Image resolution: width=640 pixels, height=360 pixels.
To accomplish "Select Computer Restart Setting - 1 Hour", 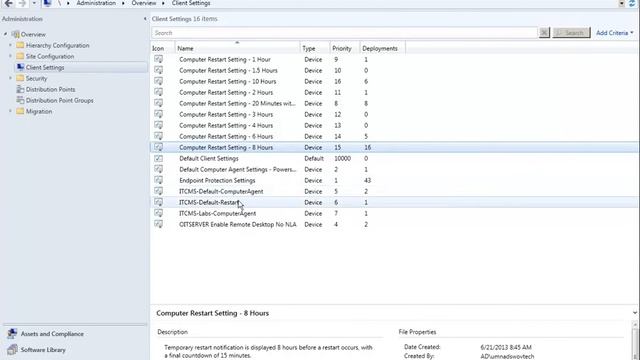I will click(225, 60).
